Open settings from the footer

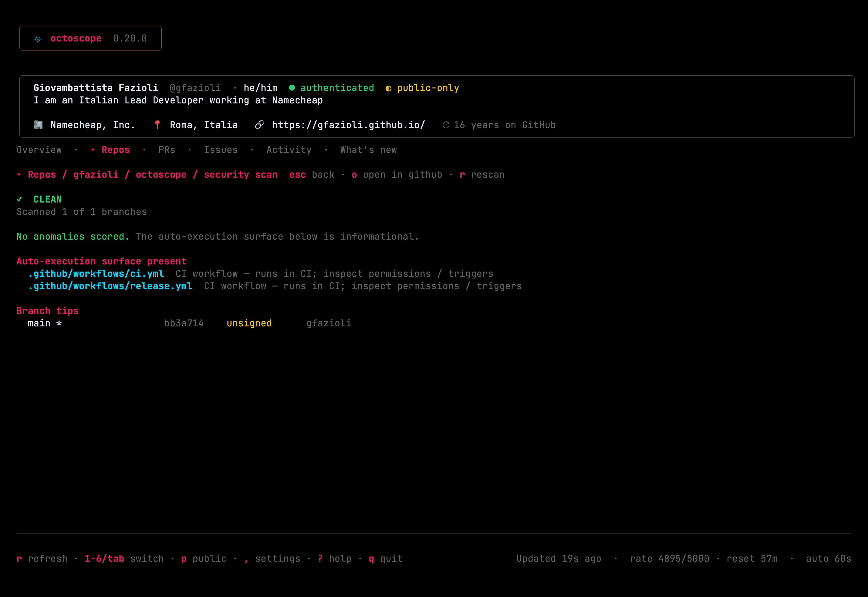point(272,558)
